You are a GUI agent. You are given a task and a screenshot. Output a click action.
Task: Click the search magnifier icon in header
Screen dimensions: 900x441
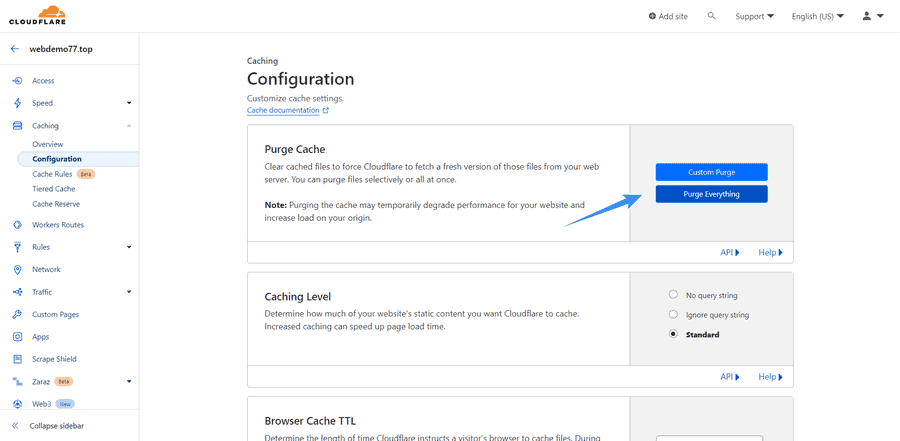click(712, 16)
